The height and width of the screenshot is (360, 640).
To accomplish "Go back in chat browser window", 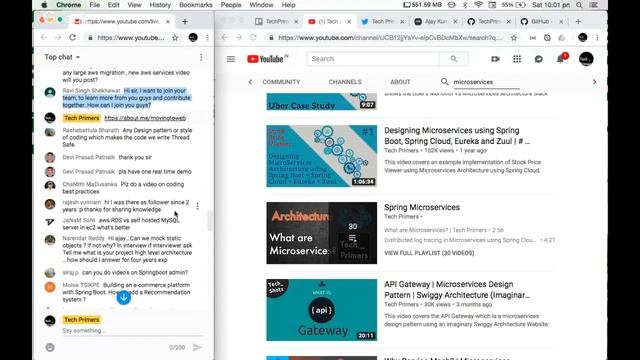I will coord(43,38).
